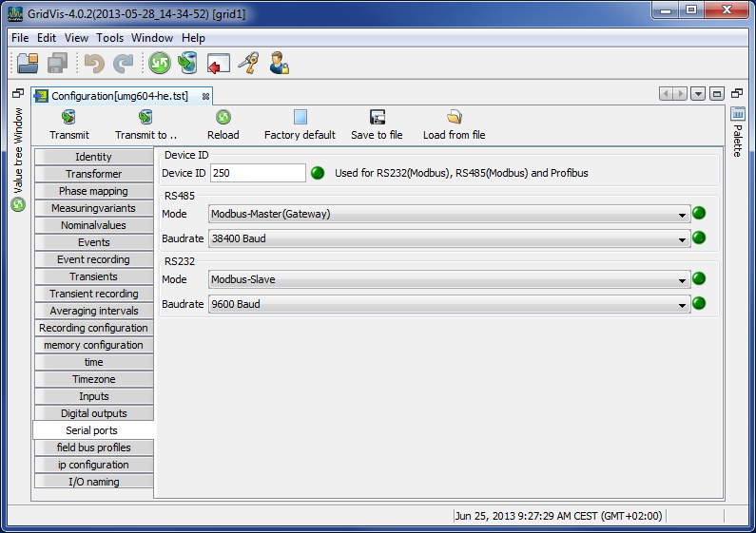Image resolution: width=756 pixels, height=533 pixels.
Task: Click the Device ID input field
Action: pos(258,173)
